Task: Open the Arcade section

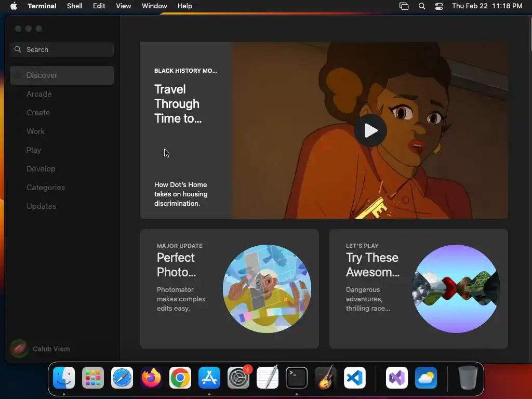Action: (62, 94)
